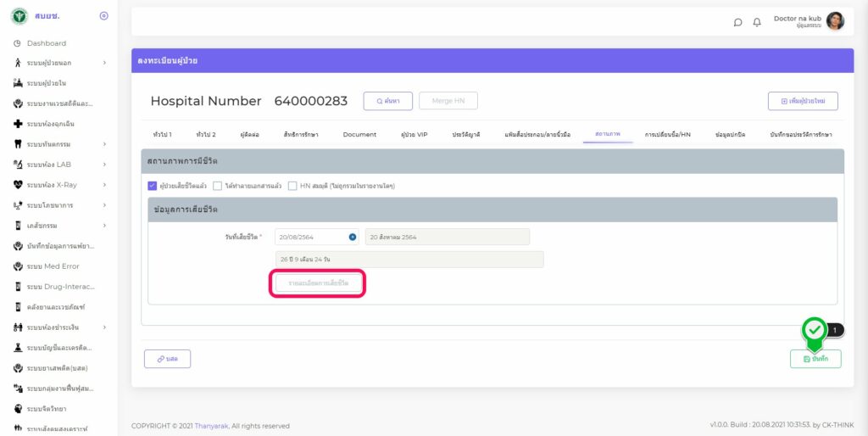Click the วันที่เสียชีวิต date input field
868x436 pixels.
(310, 237)
